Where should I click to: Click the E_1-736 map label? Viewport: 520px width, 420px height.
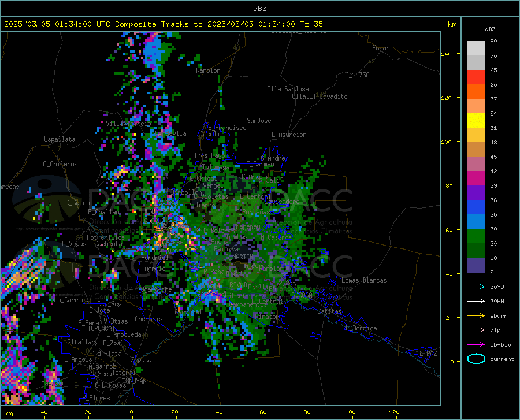tap(357, 75)
